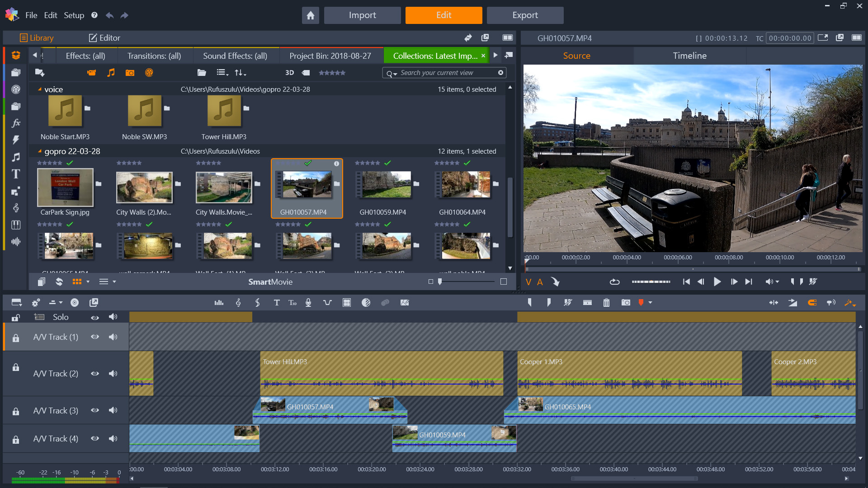Create a title with the T tool
The width and height of the screenshot is (868, 488).
click(x=277, y=303)
